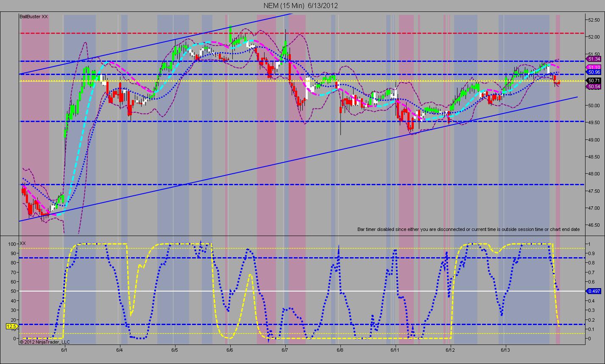Click the black 50.71 last price marker

594,80
